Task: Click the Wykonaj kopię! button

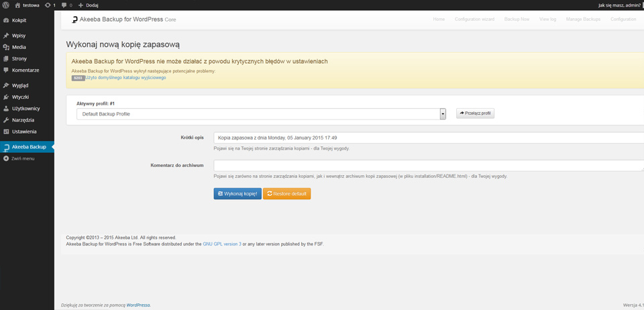Action: (x=237, y=194)
